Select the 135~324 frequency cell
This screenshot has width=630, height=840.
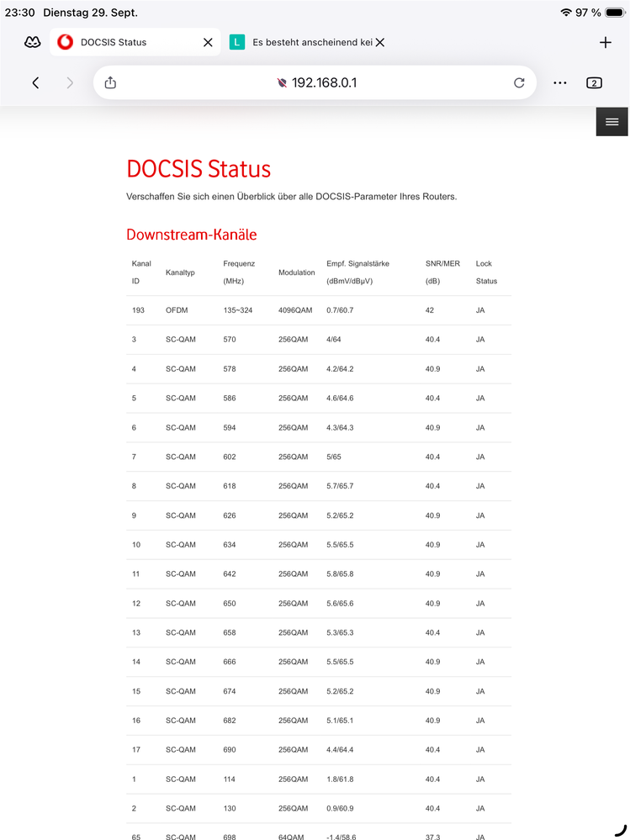pos(238,310)
